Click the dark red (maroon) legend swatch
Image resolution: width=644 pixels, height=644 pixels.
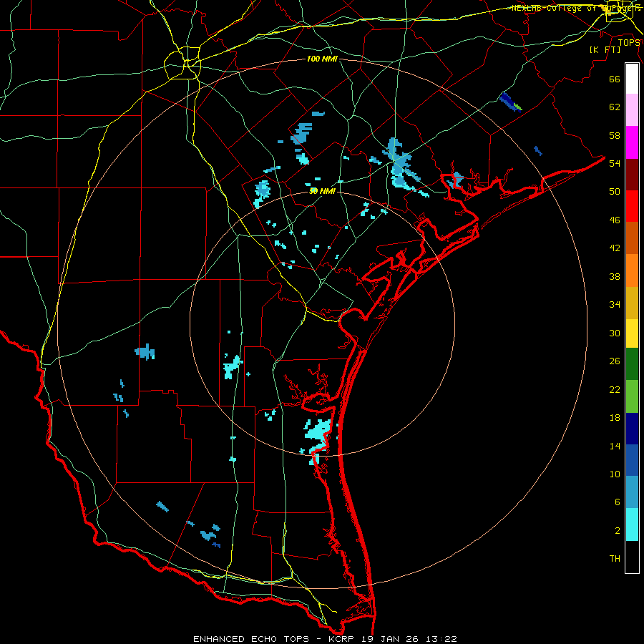click(632, 174)
